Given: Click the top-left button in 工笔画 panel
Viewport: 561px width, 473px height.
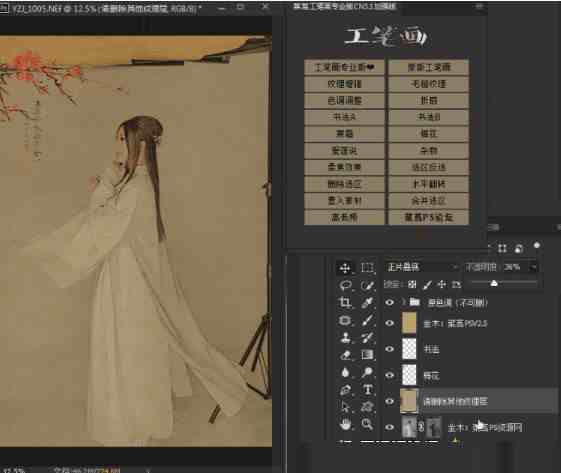Looking at the screenshot, I should tap(344, 67).
